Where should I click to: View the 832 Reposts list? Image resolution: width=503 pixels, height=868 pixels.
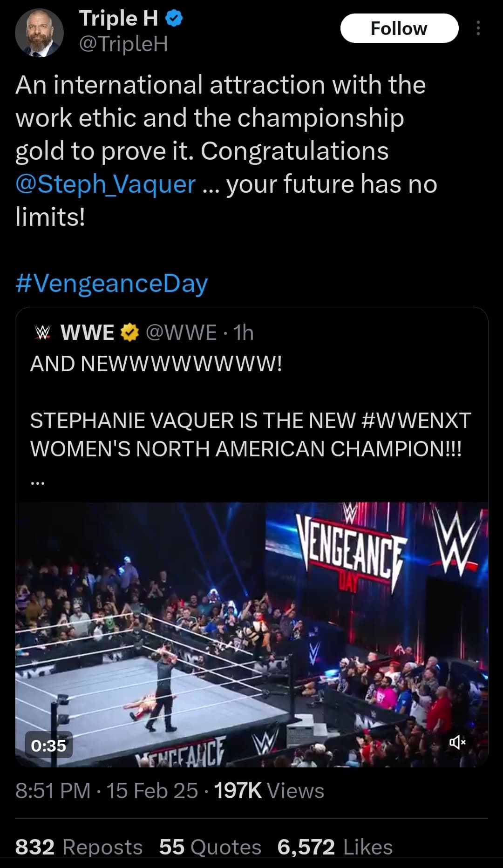coord(79,847)
